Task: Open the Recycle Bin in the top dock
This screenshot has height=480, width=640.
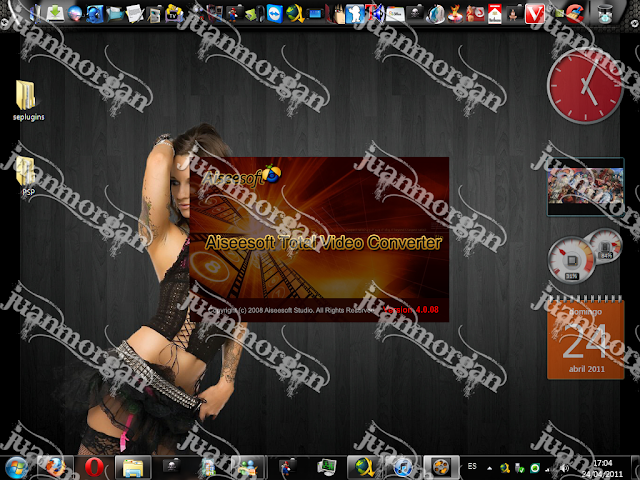Action: [605, 14]
